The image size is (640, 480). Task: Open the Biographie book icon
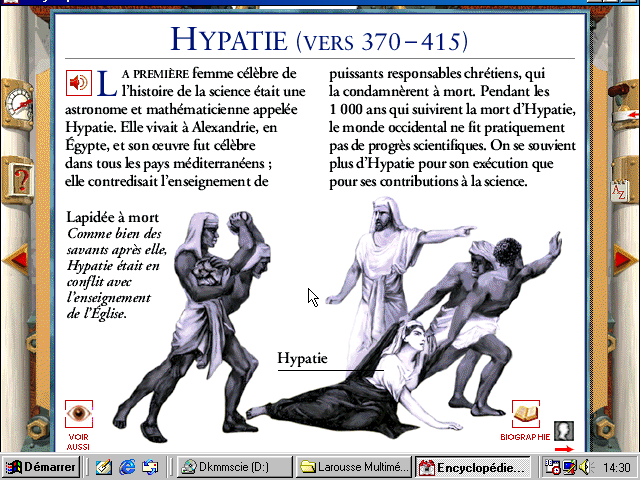pyautogui.click(x=526, y=414)
